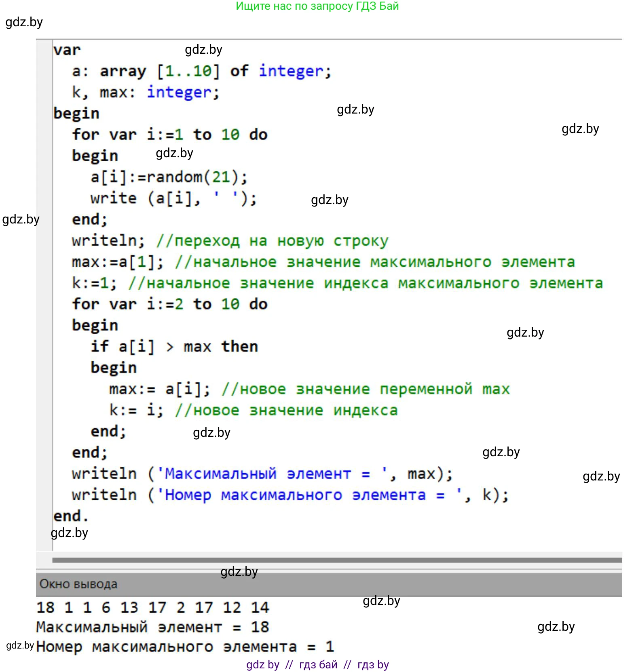636x672 pixels.
Task: Place cursor on the "var" keyword on the first line
Action: point(67,50)
